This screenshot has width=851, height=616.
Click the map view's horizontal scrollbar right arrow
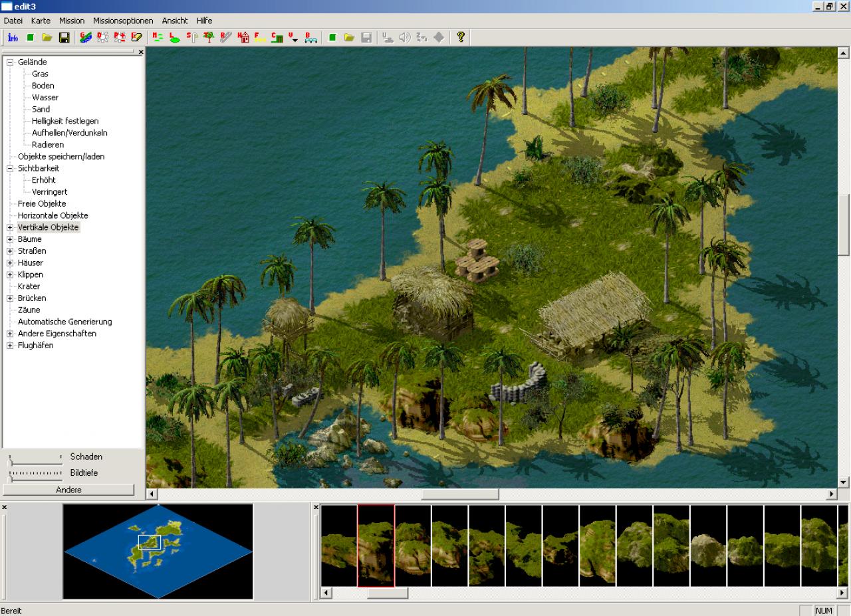[832, 494]
